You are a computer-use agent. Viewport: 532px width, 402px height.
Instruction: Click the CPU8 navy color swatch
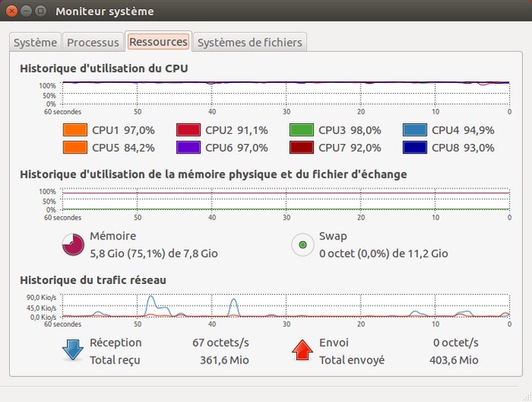point(416,147)
